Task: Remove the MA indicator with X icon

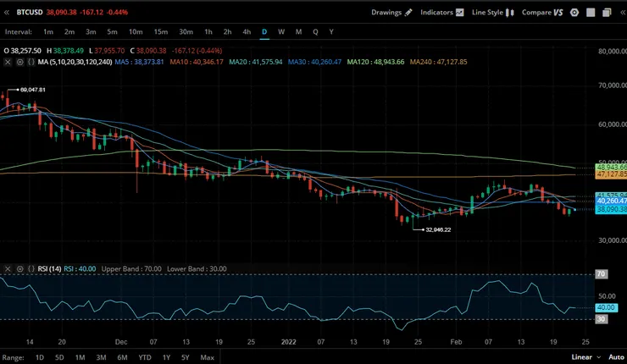Action: point(8,62)
